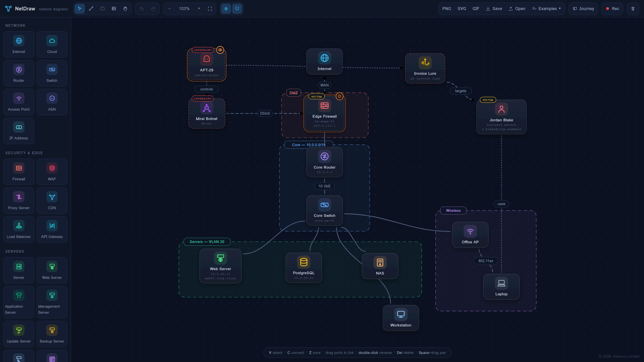Open the Journey panel
The image size is (644, 362).
click(x=583, y=9)
